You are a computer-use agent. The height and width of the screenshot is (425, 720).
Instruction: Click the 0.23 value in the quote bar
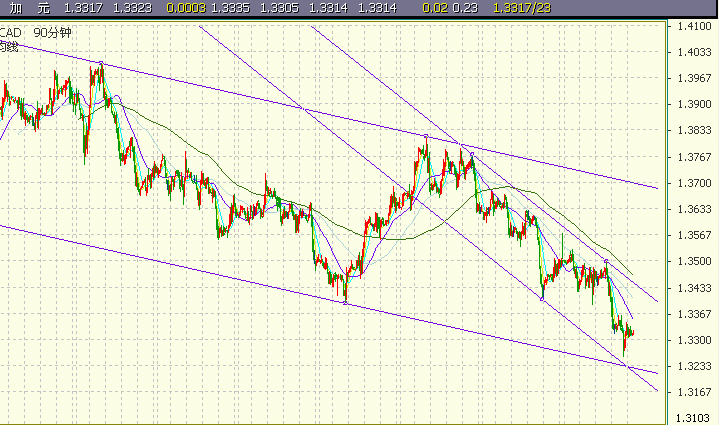click(465, 8)
